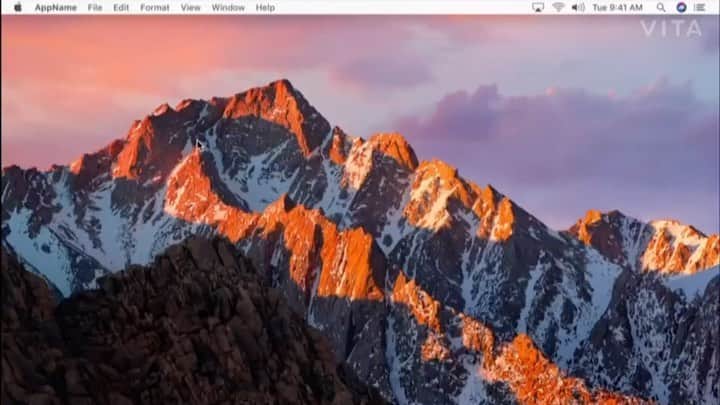Open the Edit menu
The width and height of the screenshot is (720, 405).
click(x=121, y=8)
